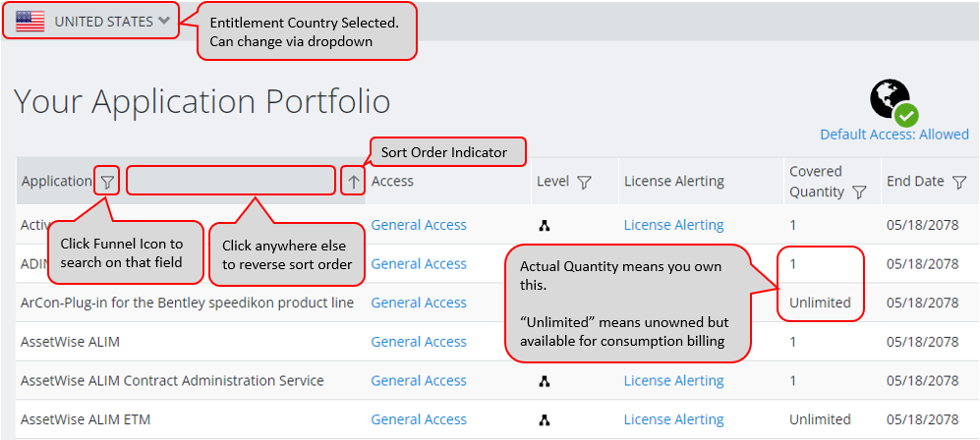
Task: Click the United States flag icon
Action: point(30,22)
